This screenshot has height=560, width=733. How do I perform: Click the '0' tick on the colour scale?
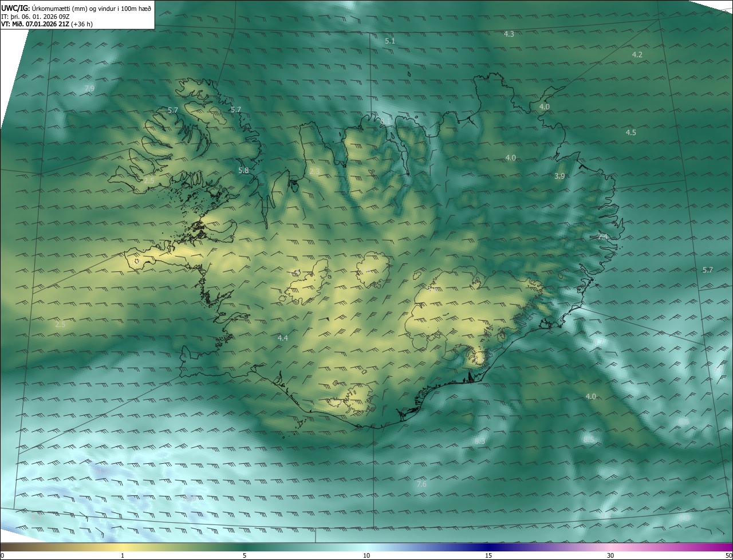tap(2, 555)
